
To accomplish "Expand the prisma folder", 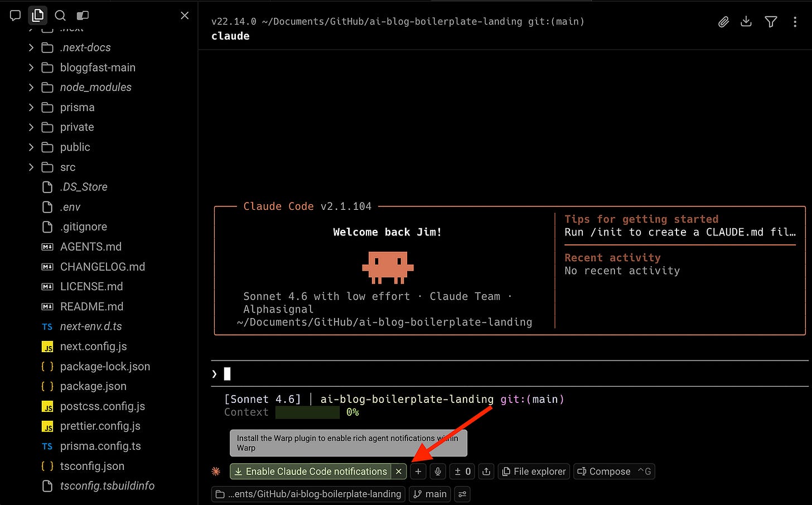I will (78, 107).
